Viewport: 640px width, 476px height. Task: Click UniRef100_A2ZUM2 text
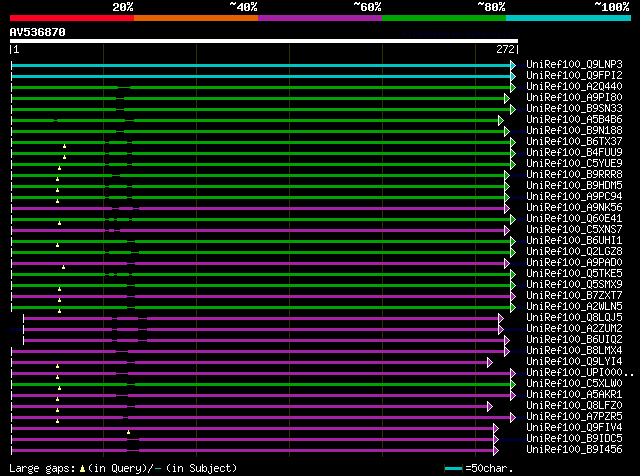pos(574,329)
